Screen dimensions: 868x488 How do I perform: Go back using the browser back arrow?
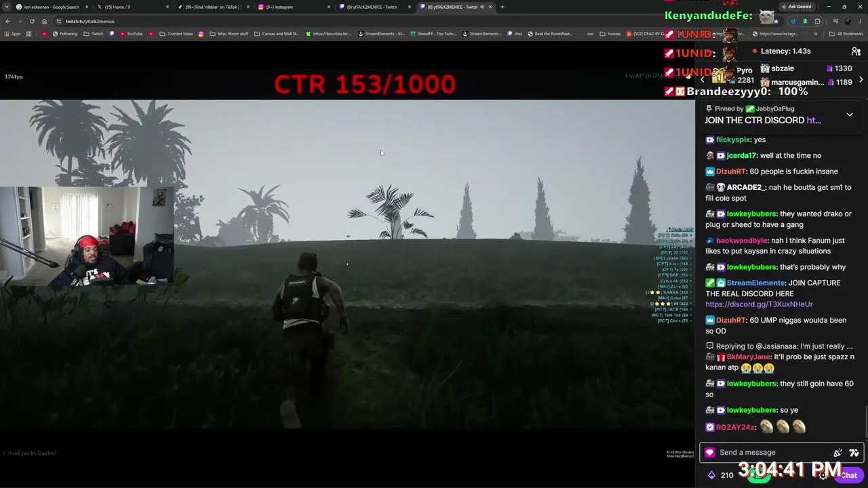click(x=7, y=21)
